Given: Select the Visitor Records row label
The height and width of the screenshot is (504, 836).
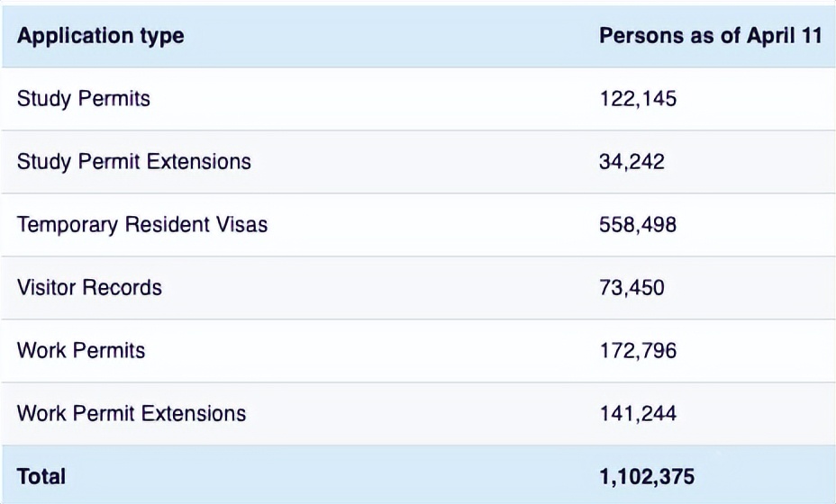Looking at the screenshot, I should click(x=89, y=287).
